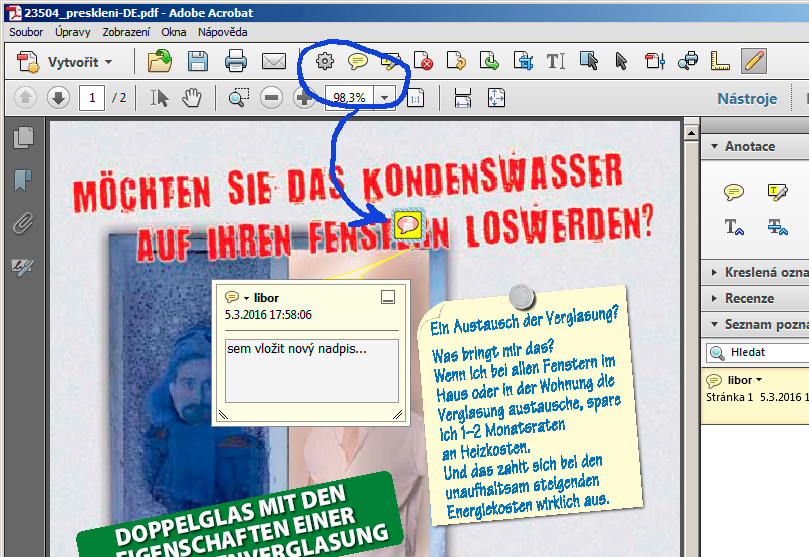
Task: Click the Open file folder icon
Action: point(159,62)
